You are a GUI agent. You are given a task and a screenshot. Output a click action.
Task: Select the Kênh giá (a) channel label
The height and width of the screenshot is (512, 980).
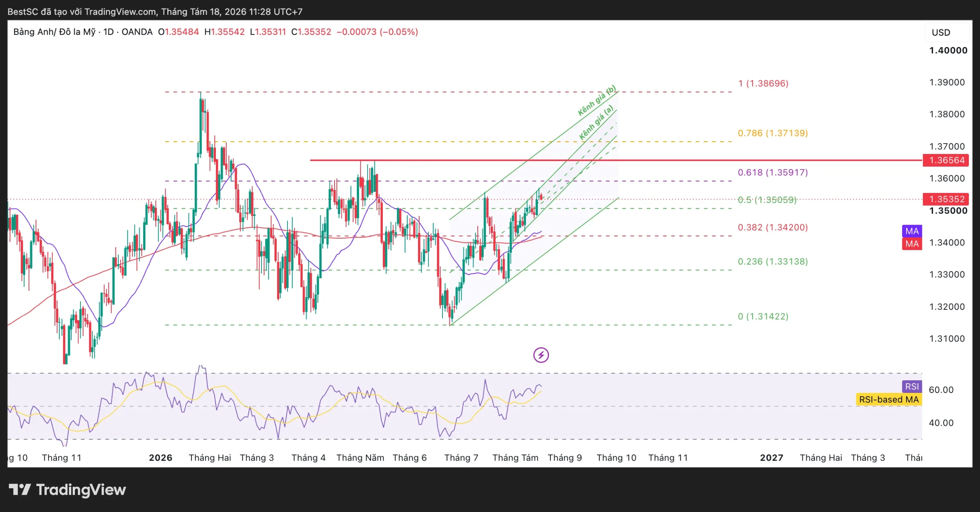(x=596, y=123)
